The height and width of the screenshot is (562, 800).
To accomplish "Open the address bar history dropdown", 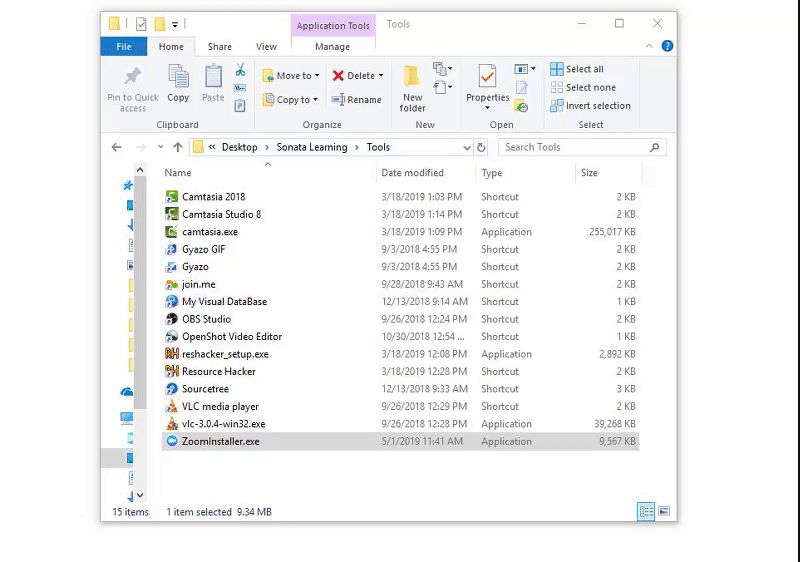I will [466, 147].
